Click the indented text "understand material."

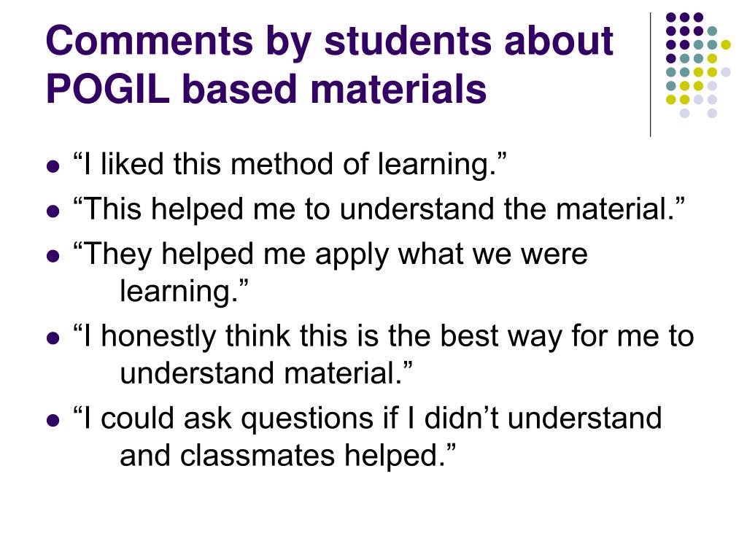tap(266, 373)
